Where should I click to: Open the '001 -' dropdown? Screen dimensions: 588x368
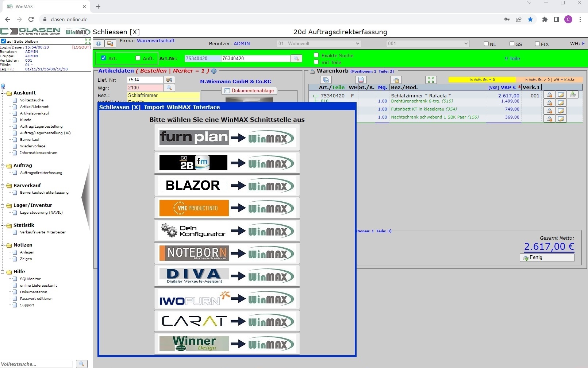coord(428,43)
